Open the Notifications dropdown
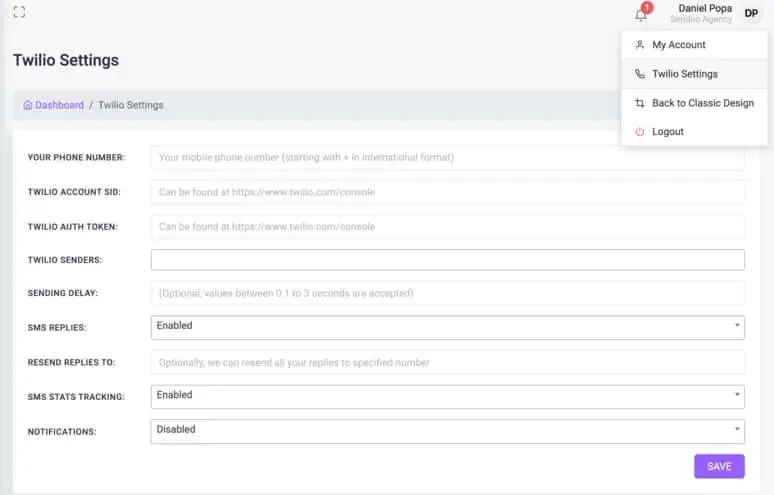This screenshot has height=495, width=774. coord(448,431)
